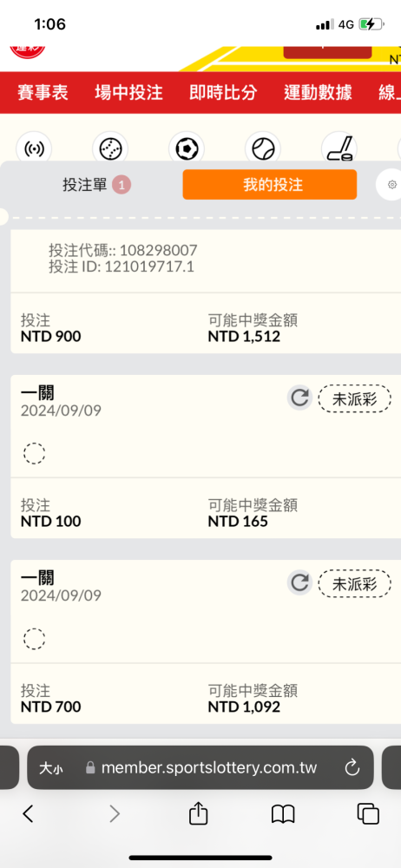Go back with Safari back arrow
401x868 pixels.
click(29, 813)
